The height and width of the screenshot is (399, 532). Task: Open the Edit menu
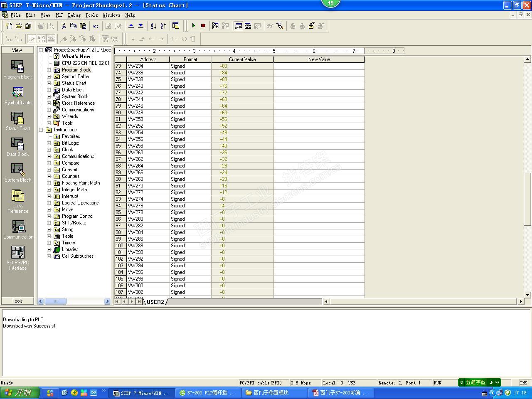[x=30, y=15]
